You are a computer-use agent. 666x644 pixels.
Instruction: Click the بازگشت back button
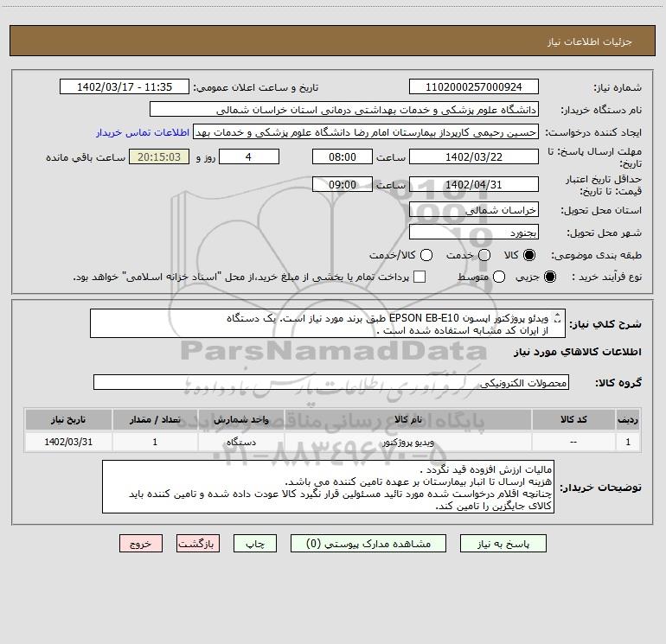click(198, 544)
